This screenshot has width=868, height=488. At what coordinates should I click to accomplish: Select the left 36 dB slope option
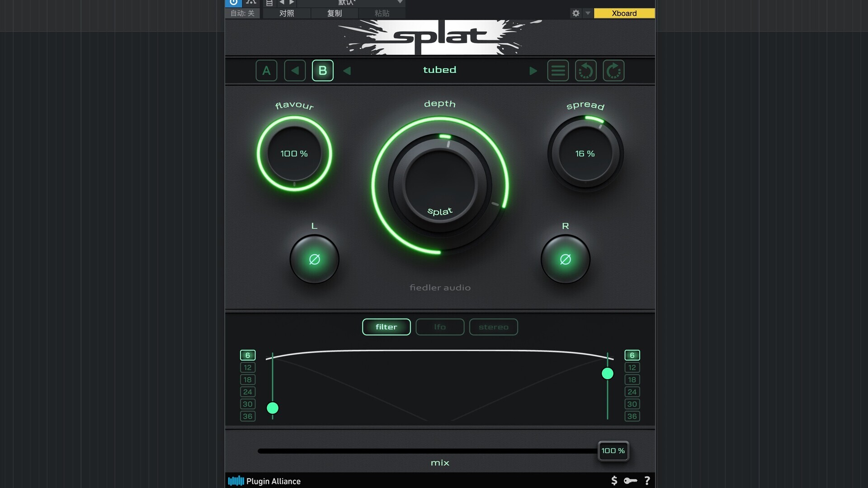click(x=248, y=416)
